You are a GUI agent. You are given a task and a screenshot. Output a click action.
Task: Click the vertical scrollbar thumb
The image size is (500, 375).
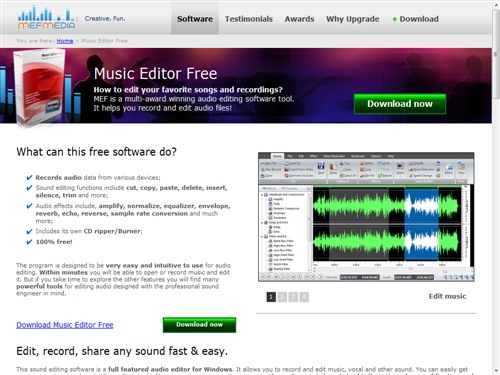click(x=496, y=53)
